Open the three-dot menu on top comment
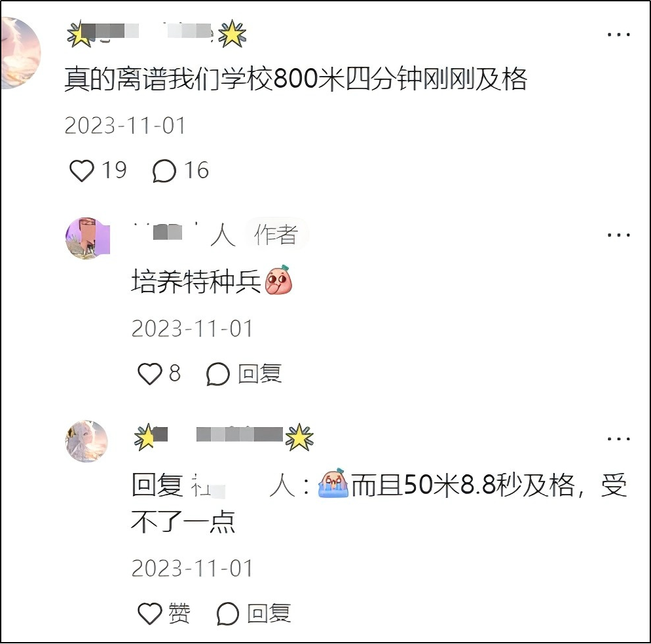This screenshot has width=651, height=644. (x=619, y=35)
